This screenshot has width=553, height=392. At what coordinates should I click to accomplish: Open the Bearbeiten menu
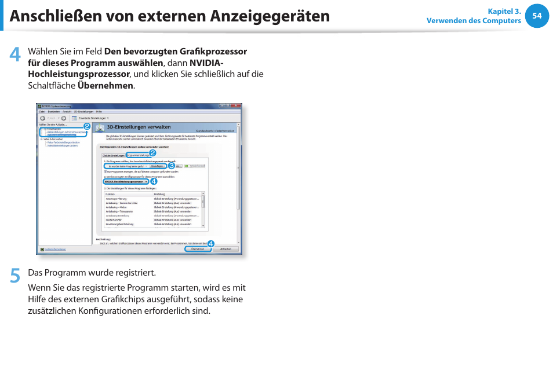(53, 112)
